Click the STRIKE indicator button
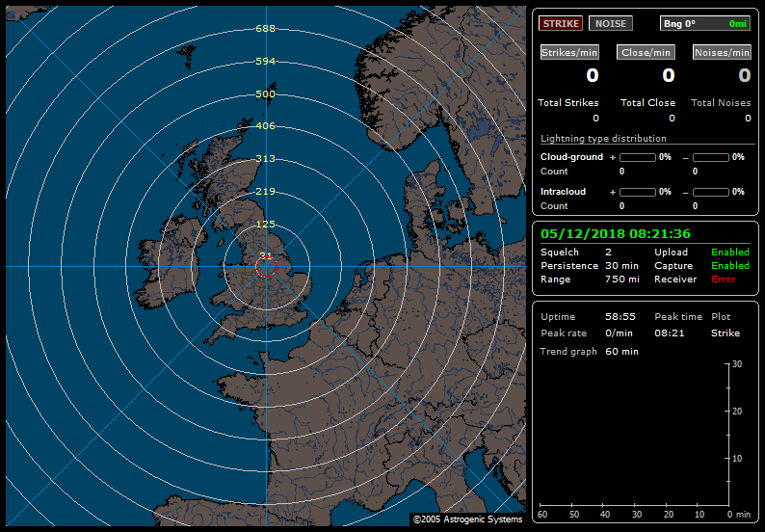 click(x=561, y=23)
